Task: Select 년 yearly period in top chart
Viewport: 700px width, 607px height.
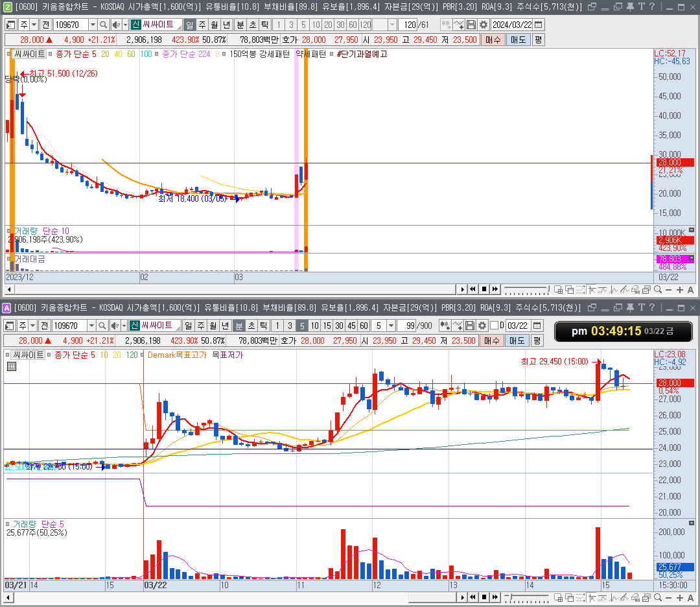Action: point(227,25)
